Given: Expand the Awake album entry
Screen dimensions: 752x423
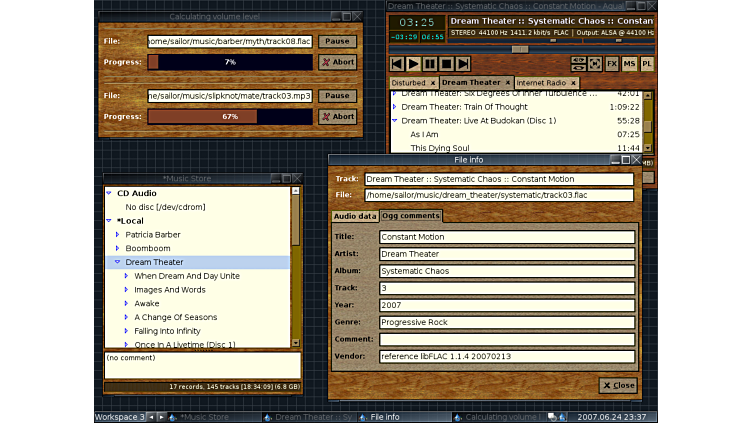Looking at the screenshot, I should click(127, 303).
